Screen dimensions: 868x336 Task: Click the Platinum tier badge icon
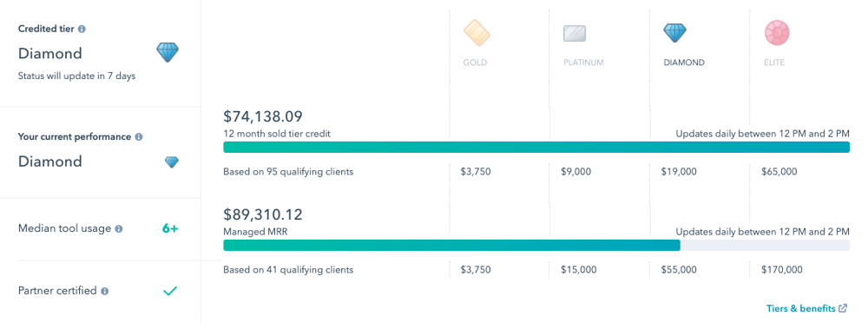(575, 34)
